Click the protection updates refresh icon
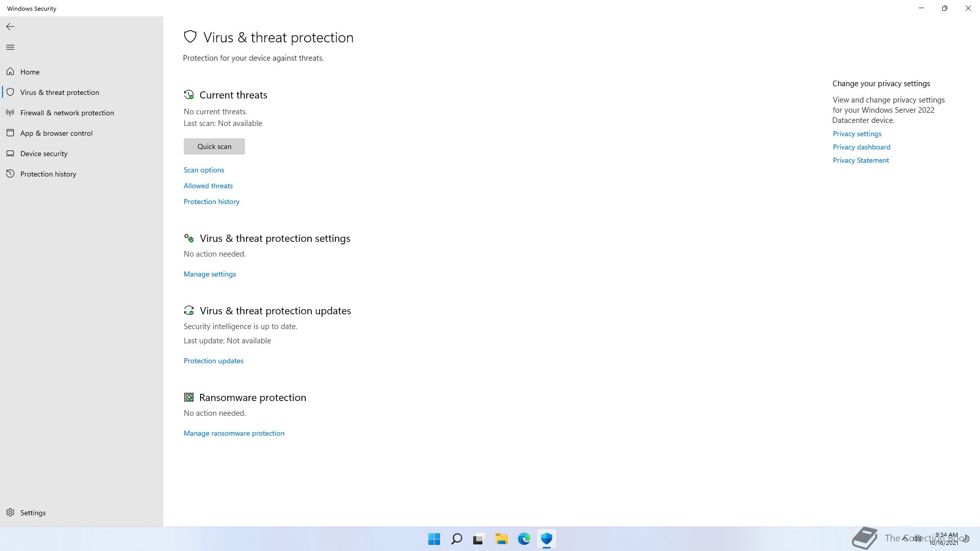This screenshot has width=980, height=551. (189, 310)
